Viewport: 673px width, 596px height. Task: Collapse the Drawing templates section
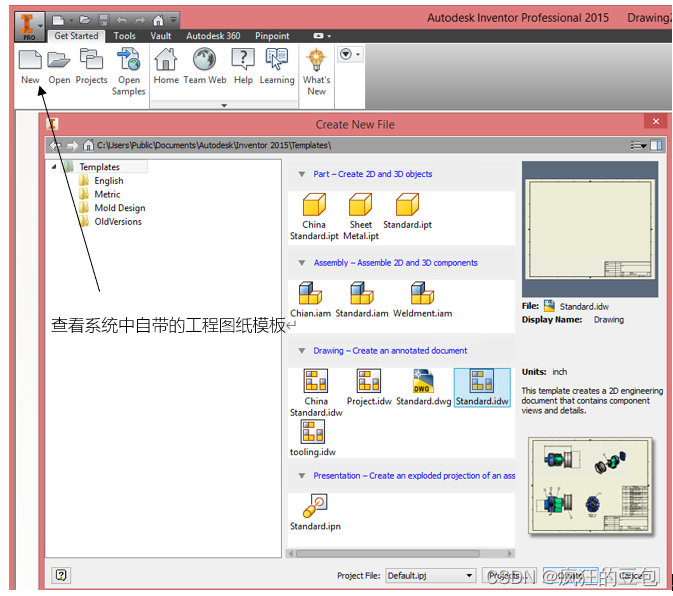pyautogui.click(x=302, y=351)
